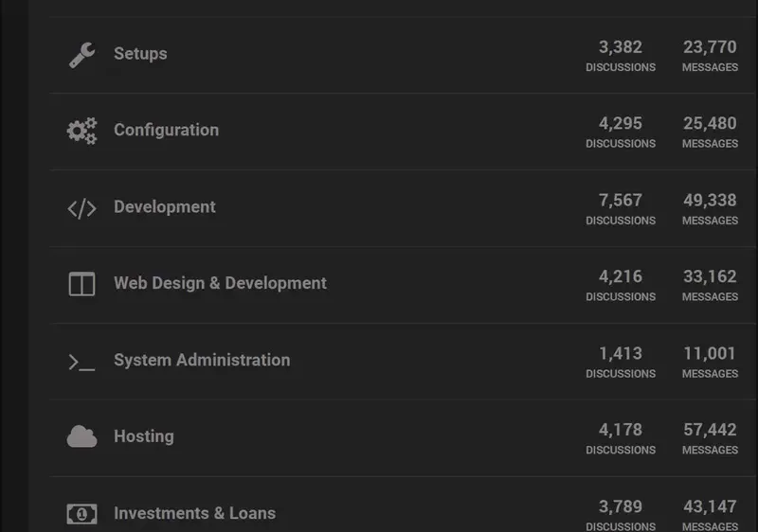
Task: Visit the Hosting forum
Action: click(144, 436)
